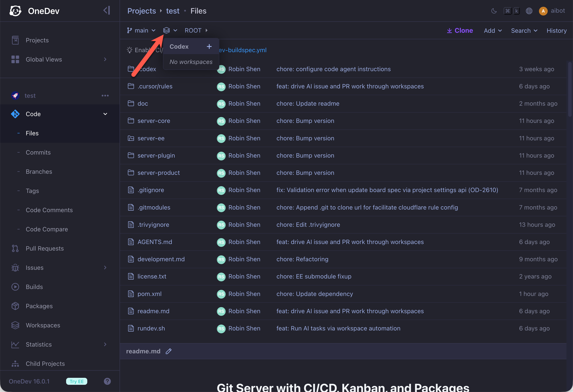Open the Add dropdown
The image size is (573, 392).
(x=493, y=31)
